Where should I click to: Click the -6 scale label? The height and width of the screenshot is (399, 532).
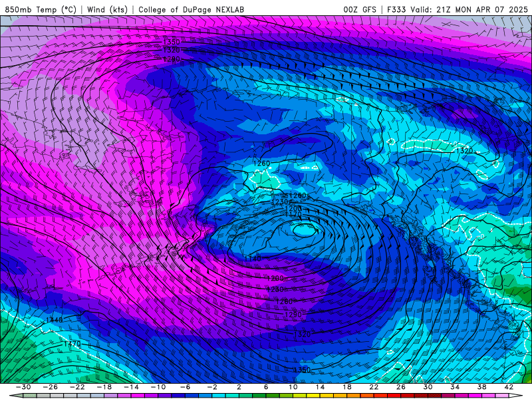[186, 387]
